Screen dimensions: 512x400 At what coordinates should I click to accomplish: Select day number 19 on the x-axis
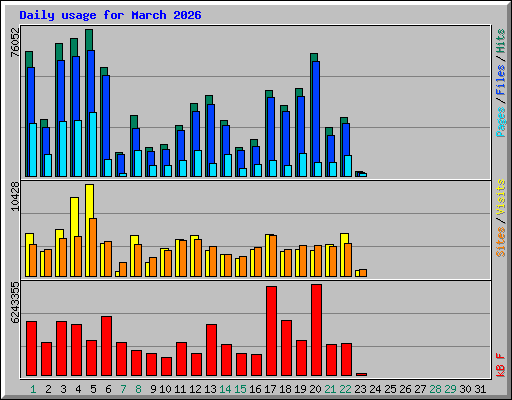tap(300, 389)
